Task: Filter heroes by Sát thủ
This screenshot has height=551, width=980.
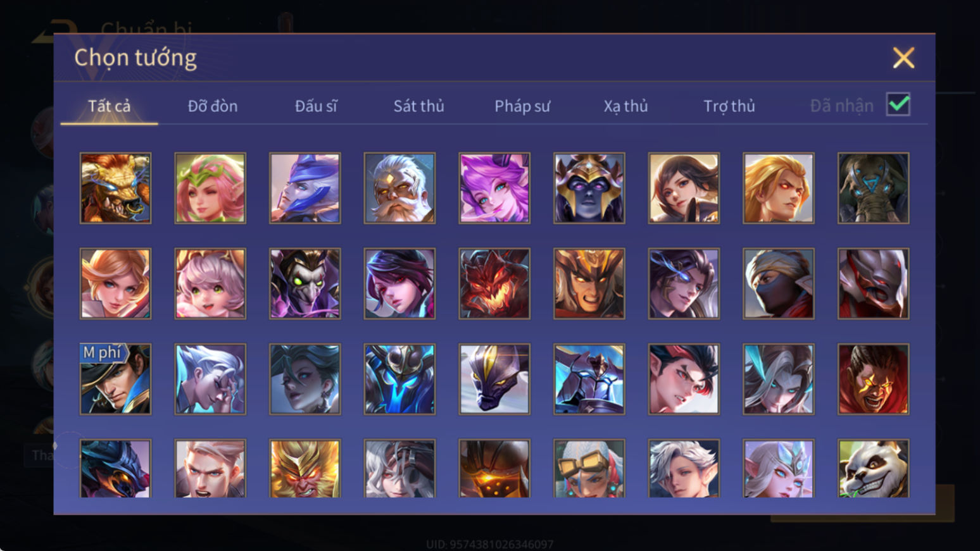Action: 418,106
